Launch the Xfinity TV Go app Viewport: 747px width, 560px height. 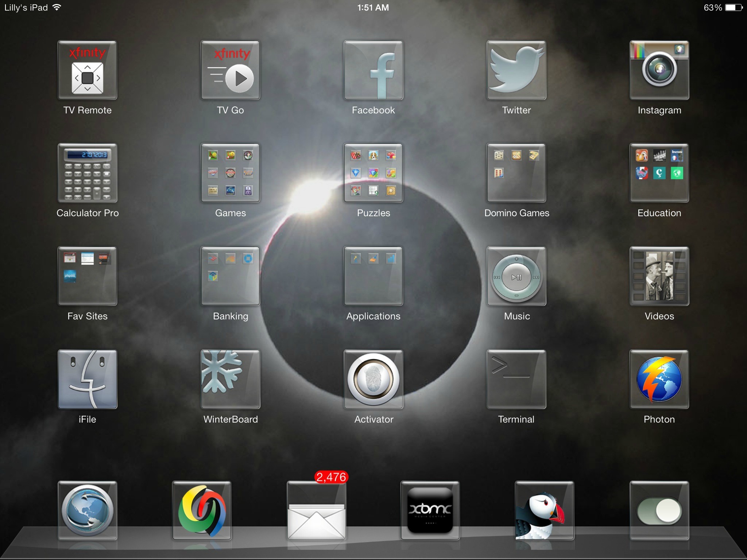(231, 70)
